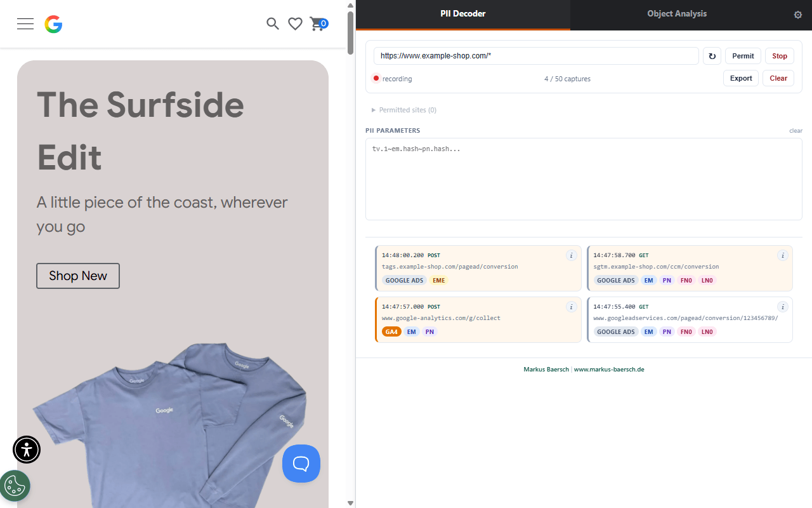The height and width of the screenshot is (508, 812).
Task: Click the PN badge on the google-analytics capture
Action: tap(429, 331)
